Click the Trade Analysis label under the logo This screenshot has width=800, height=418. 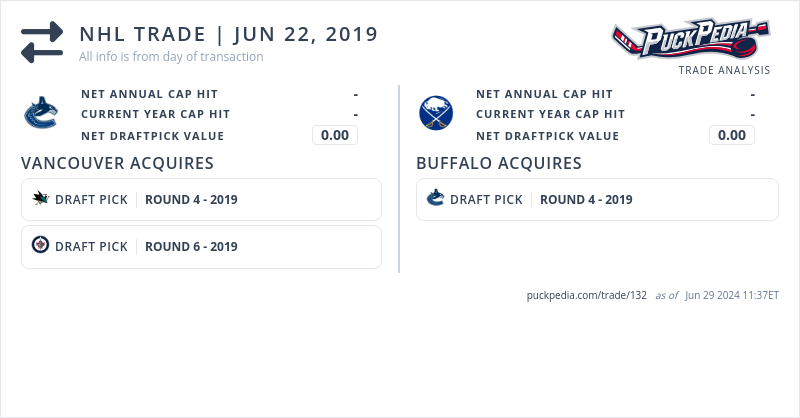tap(724, 70)
